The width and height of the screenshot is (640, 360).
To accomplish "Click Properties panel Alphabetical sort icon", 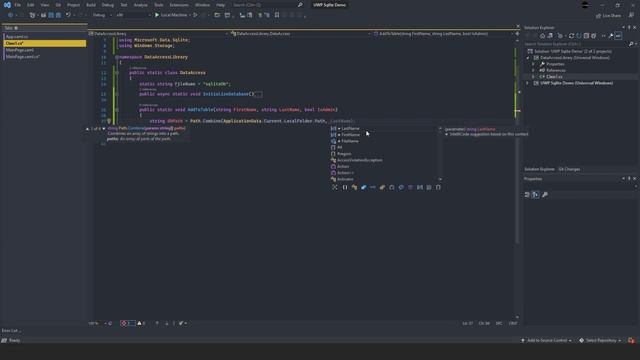I will [x=535, y=195].
